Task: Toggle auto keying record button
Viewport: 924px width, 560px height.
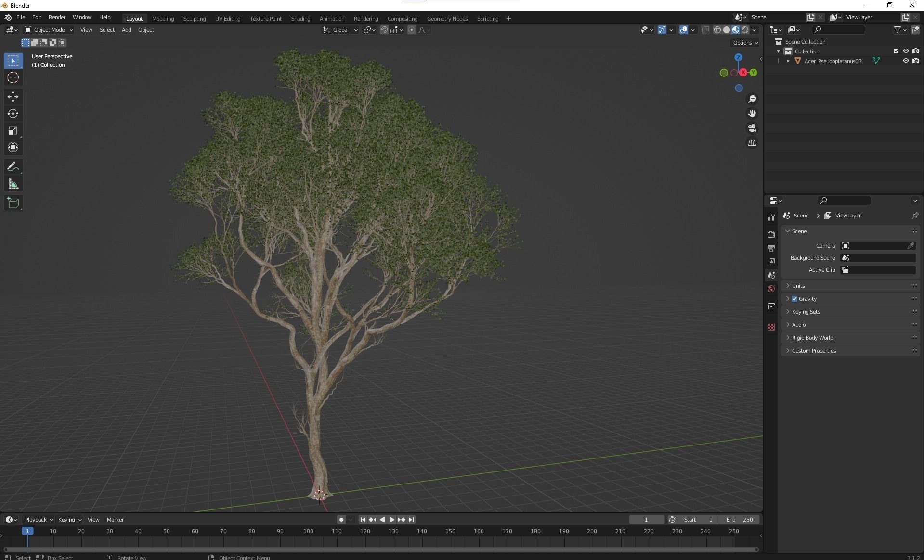Action: [x=341, y=520]
